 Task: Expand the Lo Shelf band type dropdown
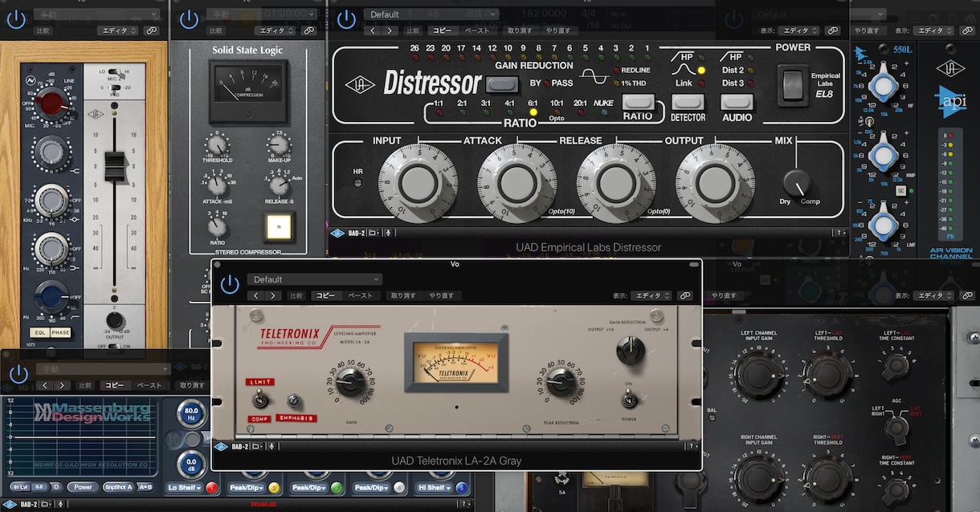(185, 487)
